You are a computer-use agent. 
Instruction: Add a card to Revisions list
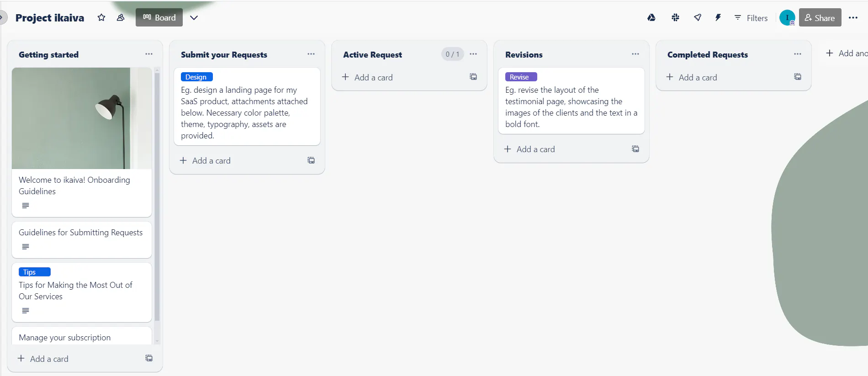coord(529,149)
